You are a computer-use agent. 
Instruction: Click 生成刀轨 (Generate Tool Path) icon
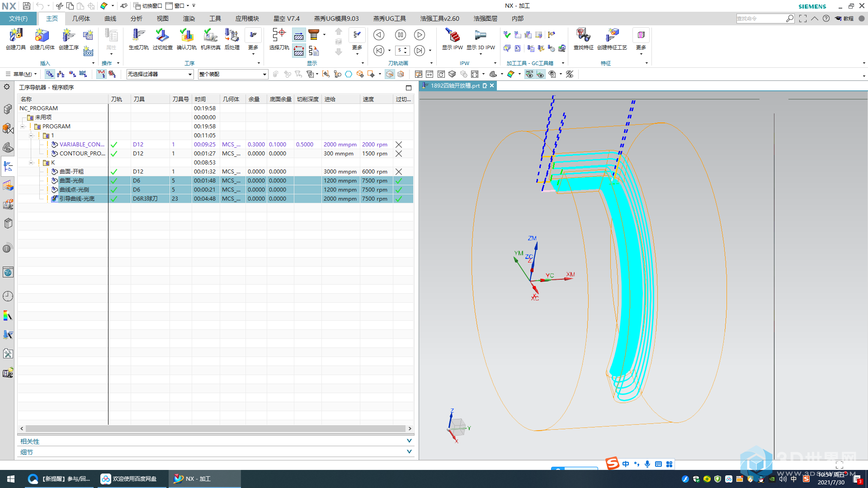[x=138, y=39]
